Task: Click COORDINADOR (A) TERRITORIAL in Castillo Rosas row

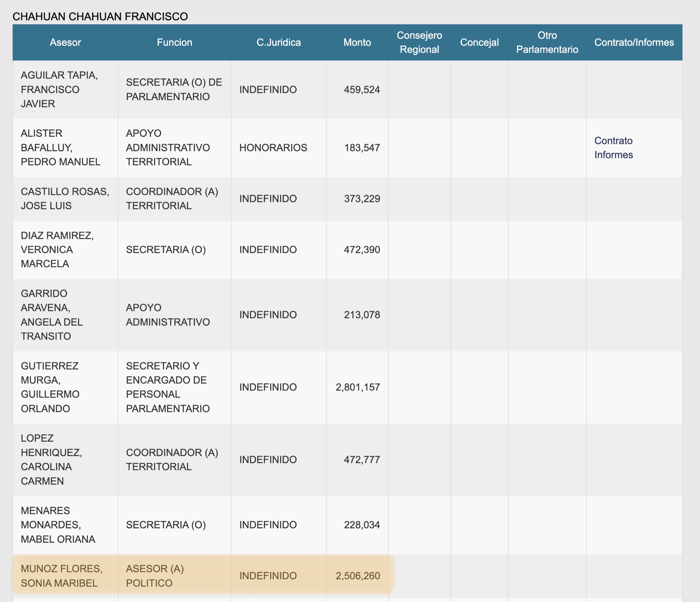Action: click(x=172, y=198)
